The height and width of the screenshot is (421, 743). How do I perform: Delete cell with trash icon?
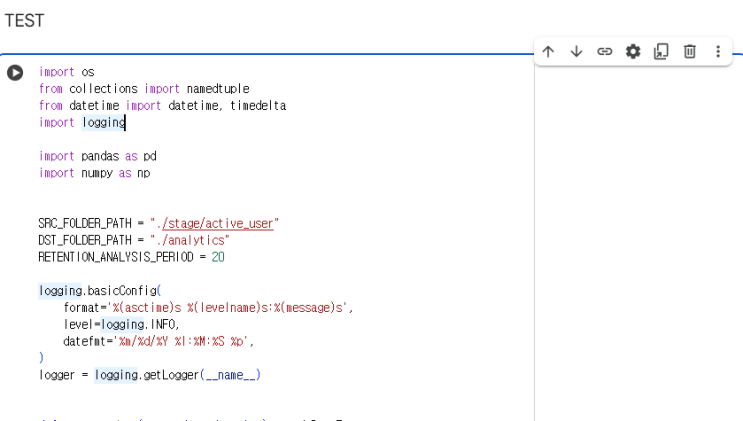tap(689, 51)
